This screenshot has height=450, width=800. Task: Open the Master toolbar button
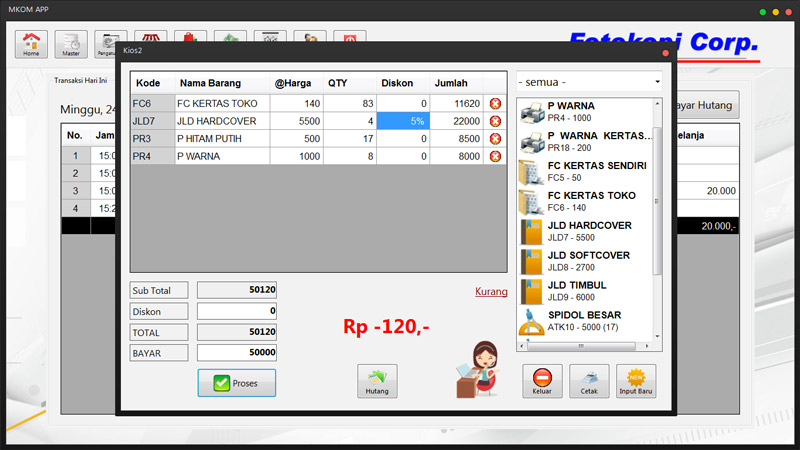coord(71,44)
